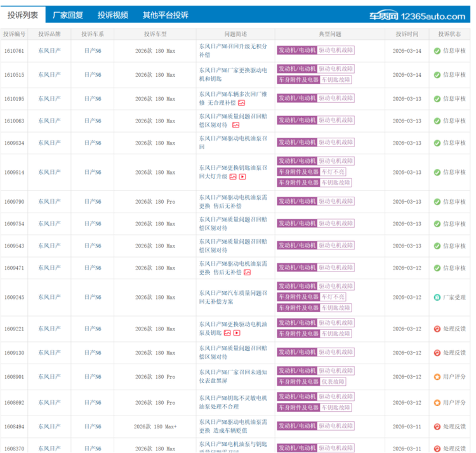Viewport: 476px width, 453px height.
Task: Click red 处理反馈 status icon for 1609130
Action: [x=437, y=353]
